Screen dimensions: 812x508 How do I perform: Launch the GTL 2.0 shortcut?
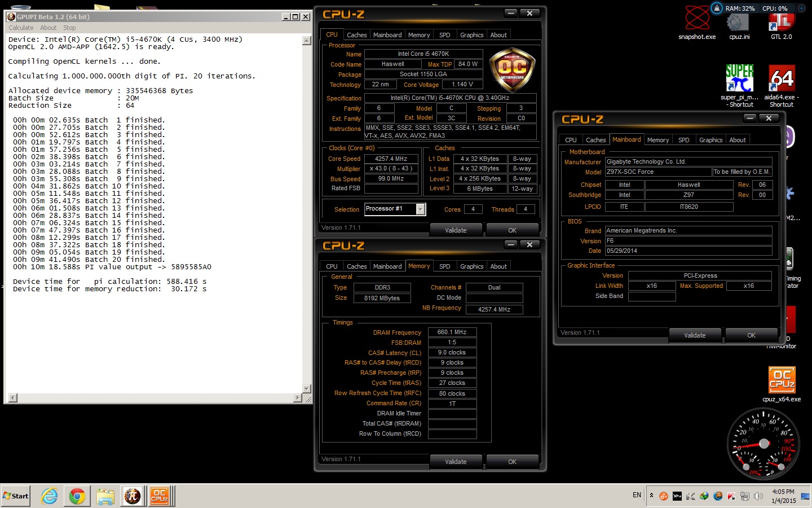pyautogui.click(x=781, y=25)
